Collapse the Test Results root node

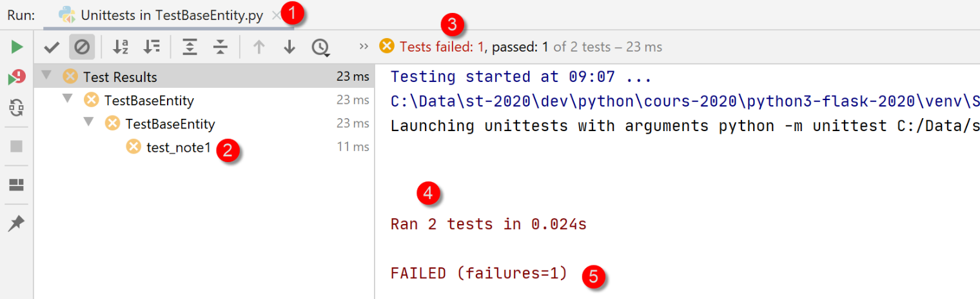46,76
